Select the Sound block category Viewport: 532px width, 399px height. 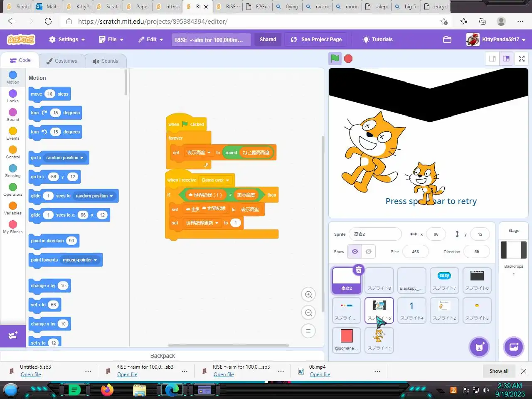coord(13,115)
